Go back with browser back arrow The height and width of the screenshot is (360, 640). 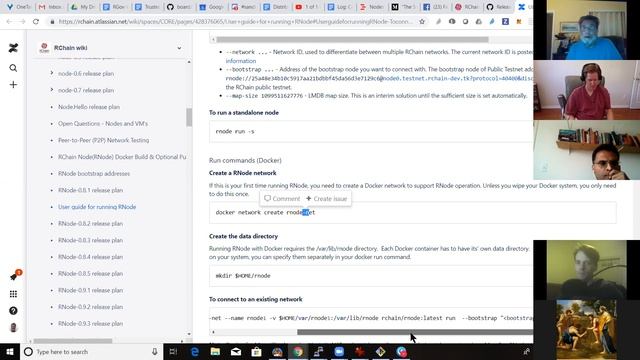point(9,22)
